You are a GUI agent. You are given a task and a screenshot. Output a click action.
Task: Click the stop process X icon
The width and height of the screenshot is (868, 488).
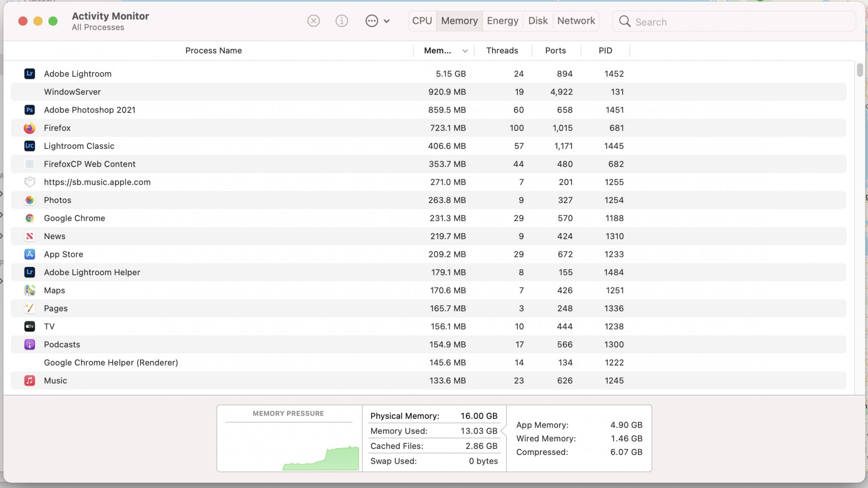(313, 21)
